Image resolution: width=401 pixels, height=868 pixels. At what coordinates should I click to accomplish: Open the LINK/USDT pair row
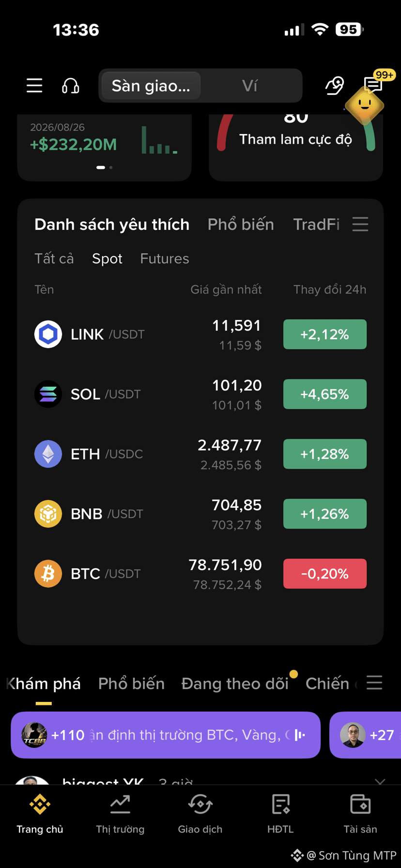(200, 335)
